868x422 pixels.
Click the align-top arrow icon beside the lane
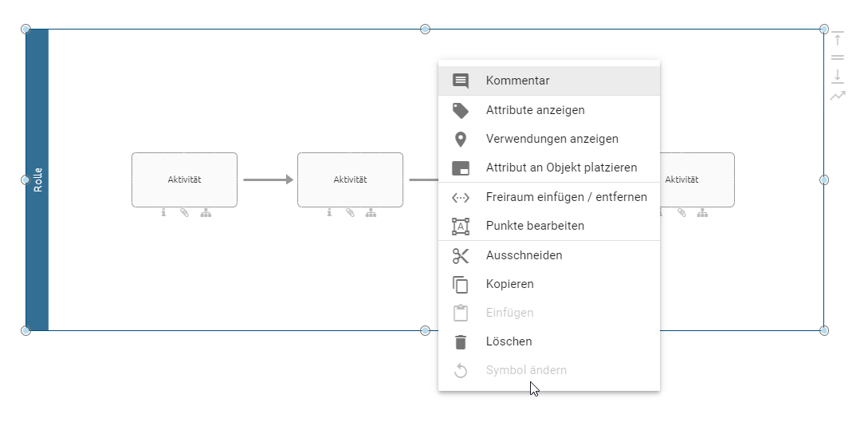coord(837,39)
